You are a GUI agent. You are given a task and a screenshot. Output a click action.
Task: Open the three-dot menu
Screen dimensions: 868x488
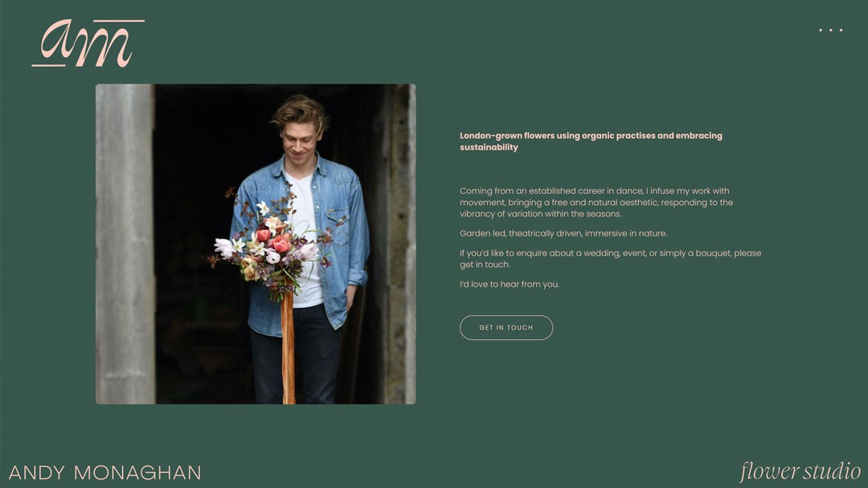[830, 30]
